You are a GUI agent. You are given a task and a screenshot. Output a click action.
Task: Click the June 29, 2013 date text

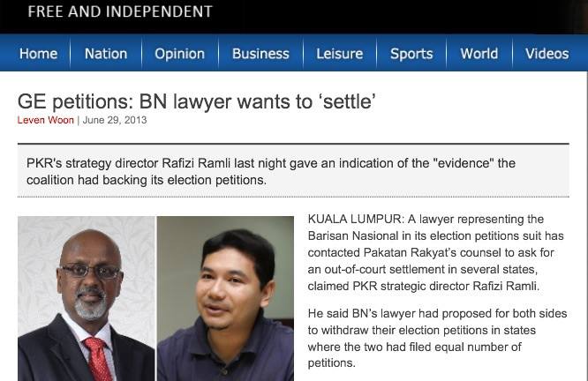(115, 120)
